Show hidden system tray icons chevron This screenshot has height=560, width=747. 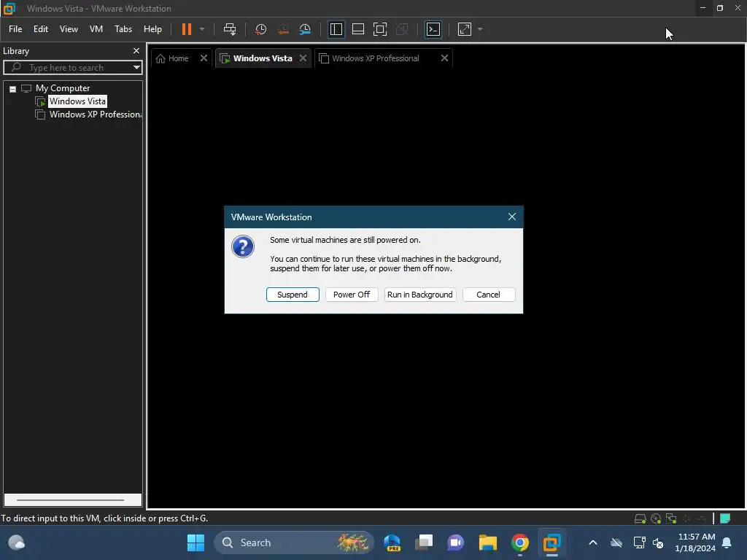593,542
